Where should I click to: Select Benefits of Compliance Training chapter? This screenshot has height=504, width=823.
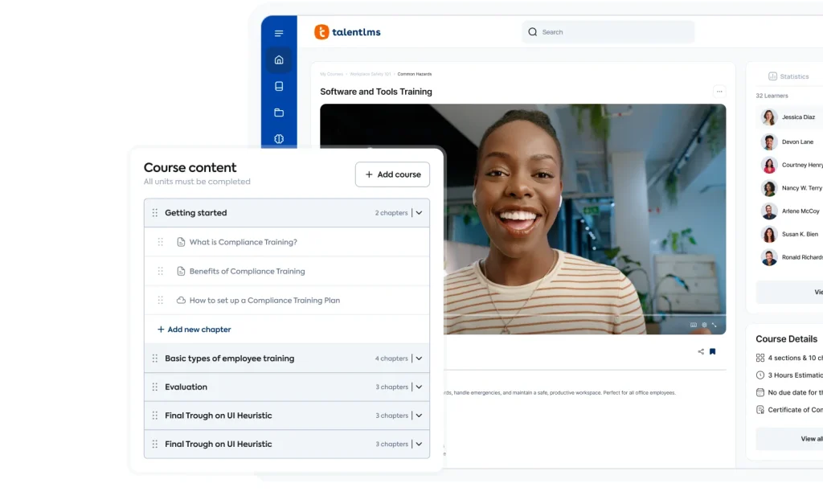tap(247, 271)
